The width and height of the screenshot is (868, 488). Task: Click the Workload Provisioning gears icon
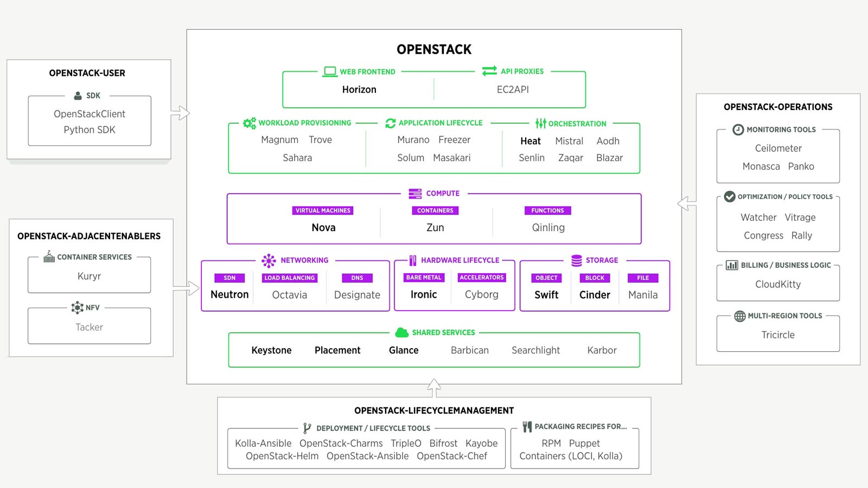[x=250, y=123]
